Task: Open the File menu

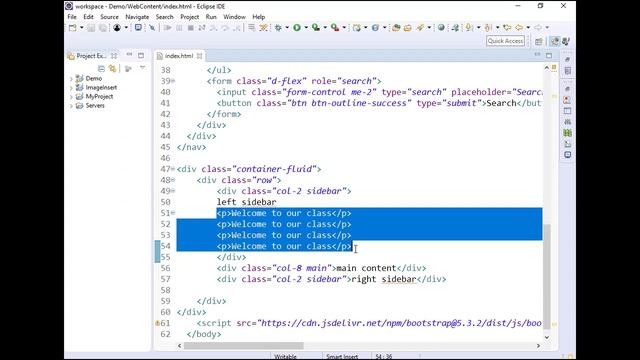Action: pyautogui.click(x=72, y=17)
